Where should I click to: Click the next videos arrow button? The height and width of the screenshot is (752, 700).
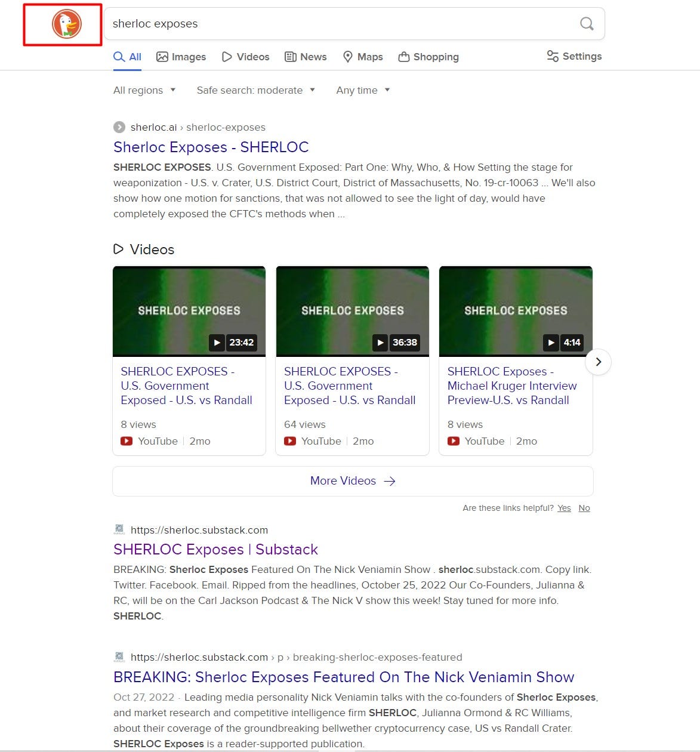pyautogui.click(x=599, y=362)
